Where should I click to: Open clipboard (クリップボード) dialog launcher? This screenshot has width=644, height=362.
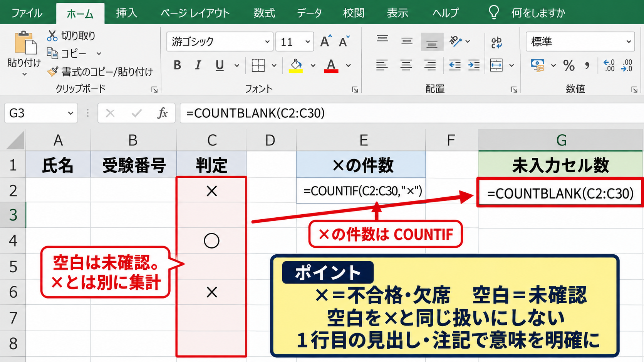154,90
